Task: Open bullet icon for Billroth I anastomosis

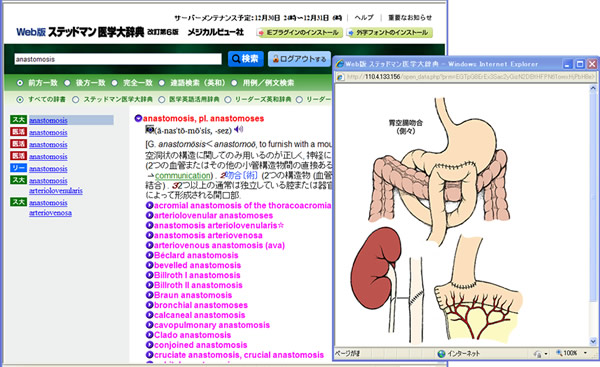Action: tap(150, 275)
